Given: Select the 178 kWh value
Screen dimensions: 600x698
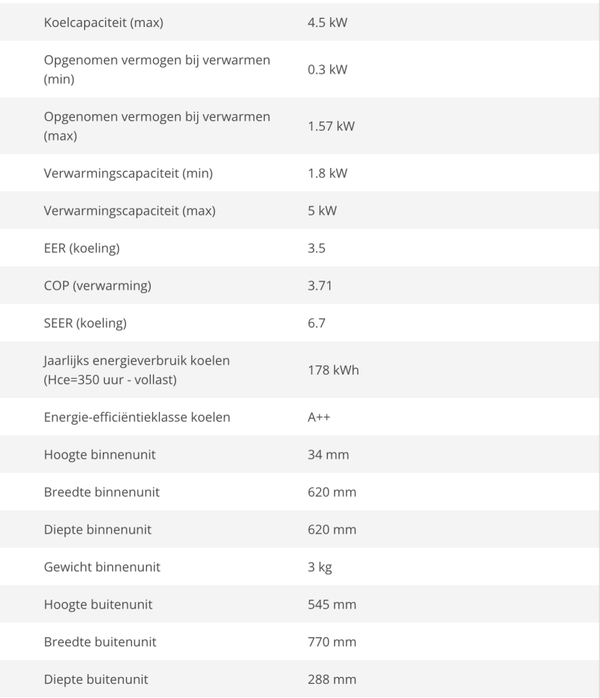Looking at the screenshot, I should (x=333, y=370).
